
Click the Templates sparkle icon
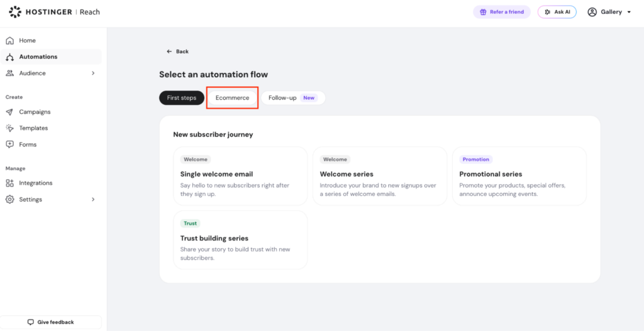(x=10, y=128)
